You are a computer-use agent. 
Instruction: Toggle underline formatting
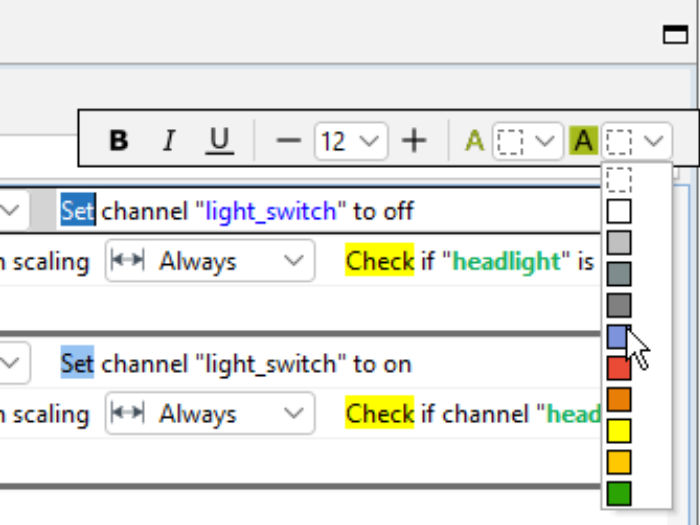tap(219, 141)
